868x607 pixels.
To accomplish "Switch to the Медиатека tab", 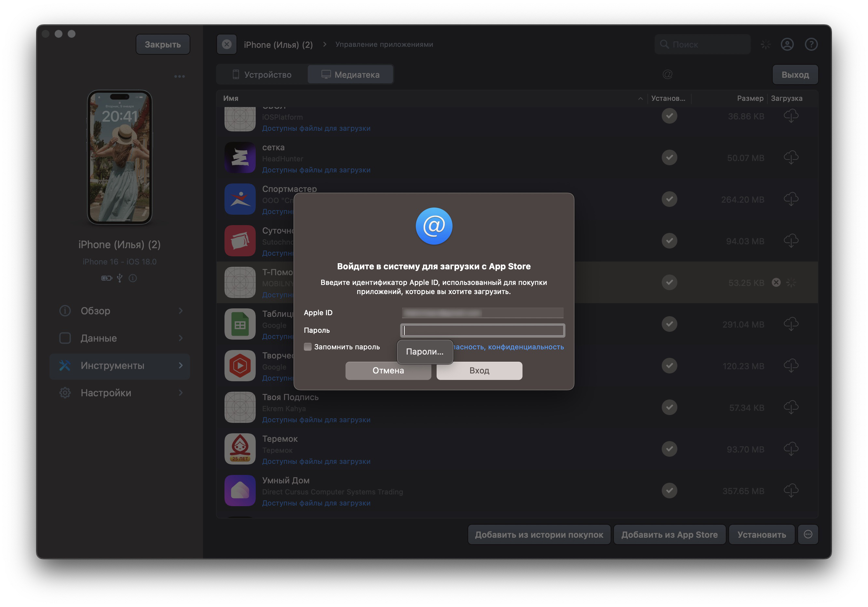I will click(350, 74).
